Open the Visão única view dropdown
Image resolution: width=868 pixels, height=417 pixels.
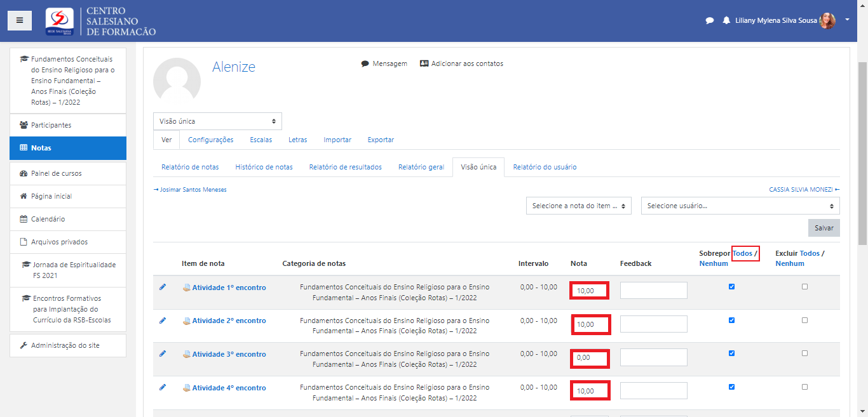[x=217, y=121]
